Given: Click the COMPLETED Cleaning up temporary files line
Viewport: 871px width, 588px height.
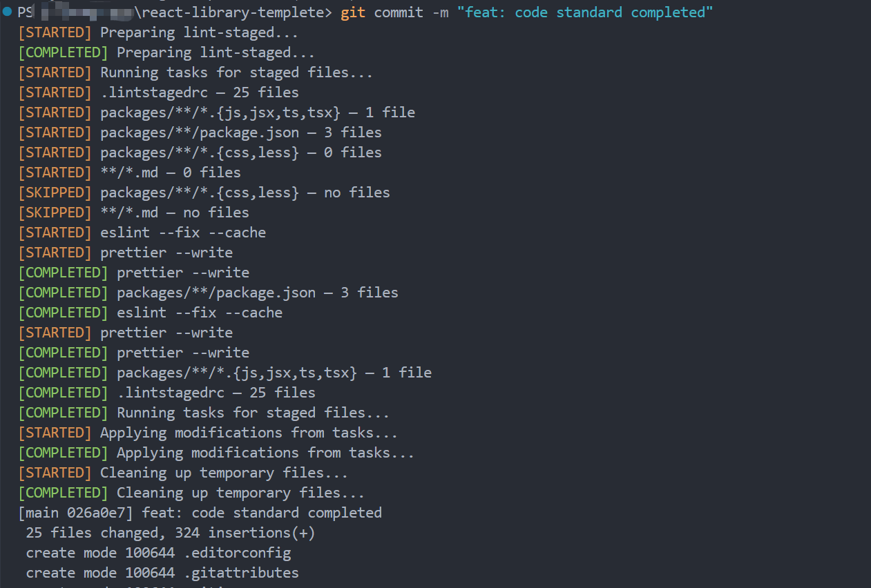Looking at the screenshot, I should click(x=191, y=493).
